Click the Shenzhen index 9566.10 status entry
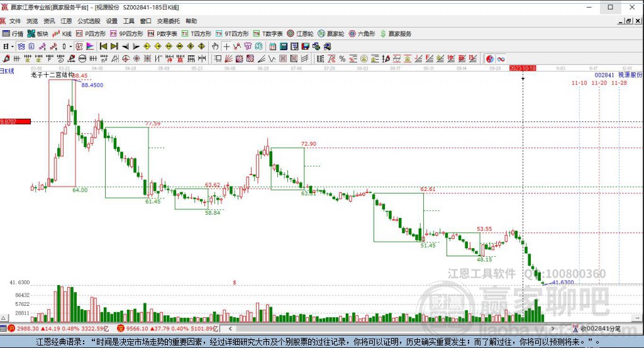This screenshot has height=348, width=644. pos(167,329)
